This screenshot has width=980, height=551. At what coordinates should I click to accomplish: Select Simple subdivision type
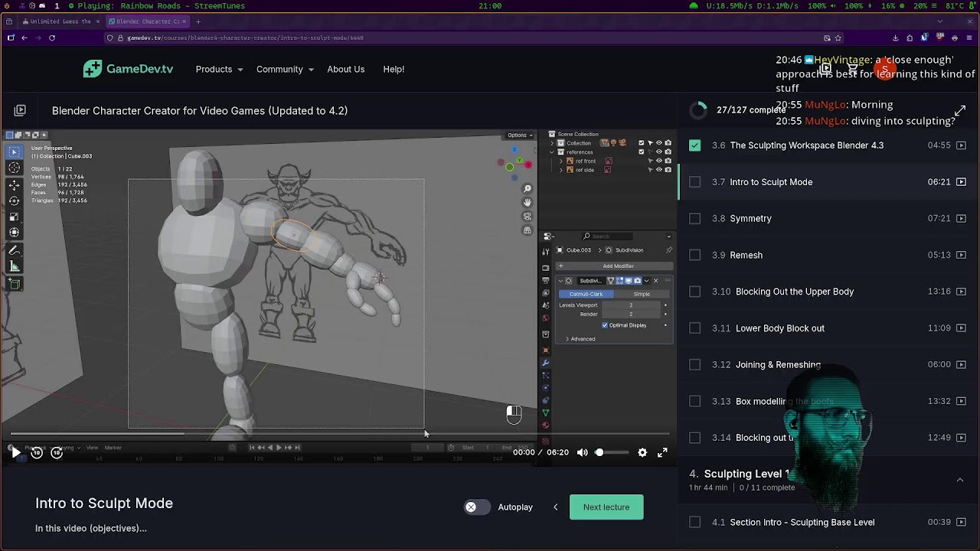642,294
